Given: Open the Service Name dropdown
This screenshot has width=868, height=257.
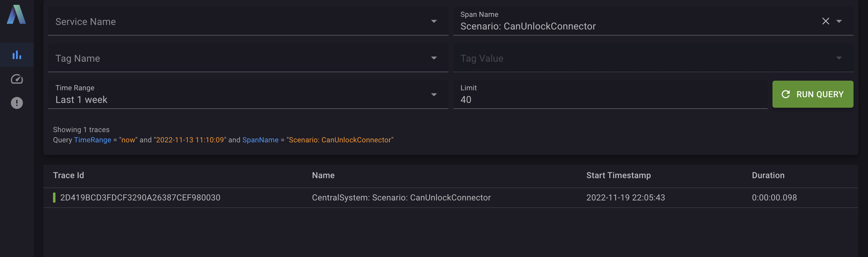Looking at the screenshot, I should pos(248,22).
